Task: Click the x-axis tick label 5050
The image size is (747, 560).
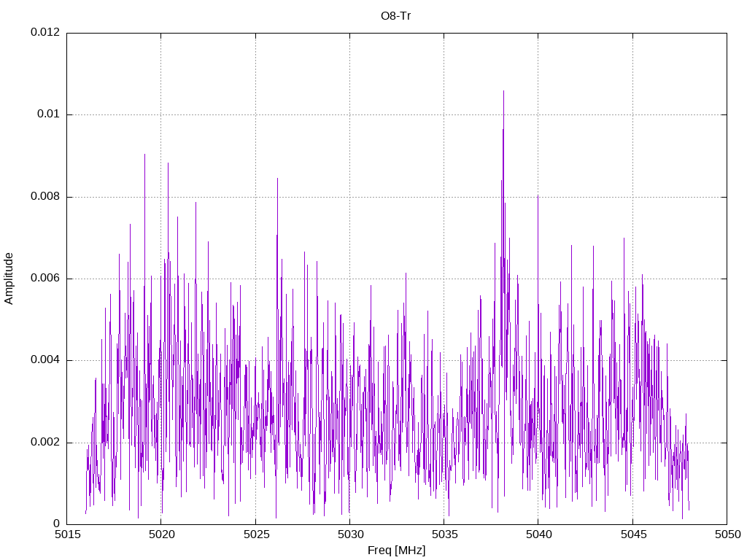Action: pyautogui.click(x=727, y=534)
